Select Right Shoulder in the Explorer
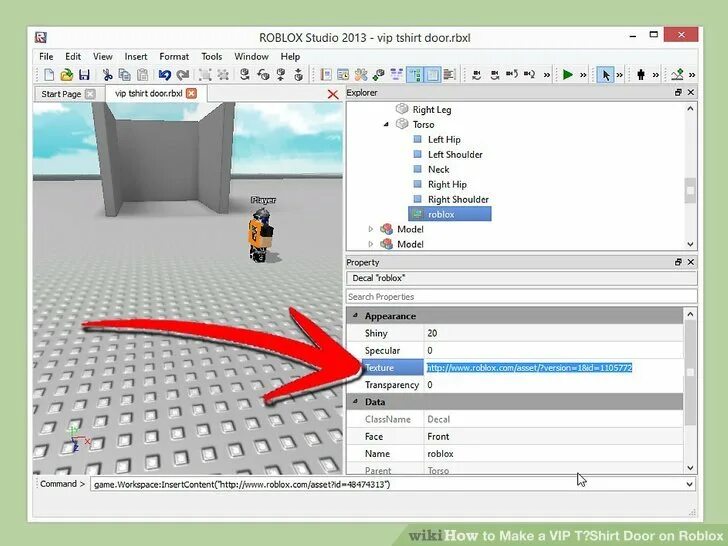This screenshot has height=546, width=728. [458, 199]
